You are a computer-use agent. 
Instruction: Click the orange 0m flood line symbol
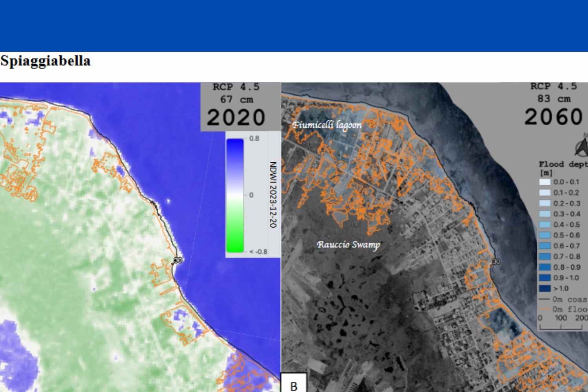pos(544,310)
